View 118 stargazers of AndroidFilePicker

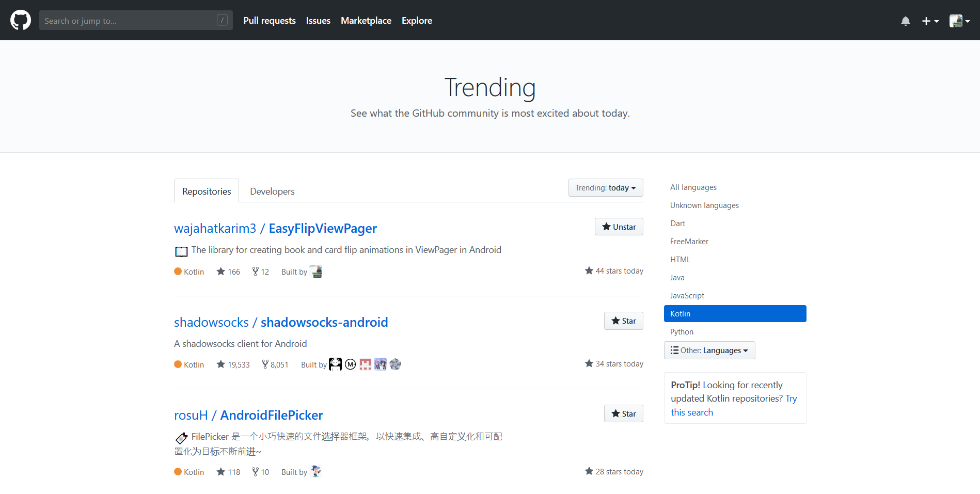(228, 472)
